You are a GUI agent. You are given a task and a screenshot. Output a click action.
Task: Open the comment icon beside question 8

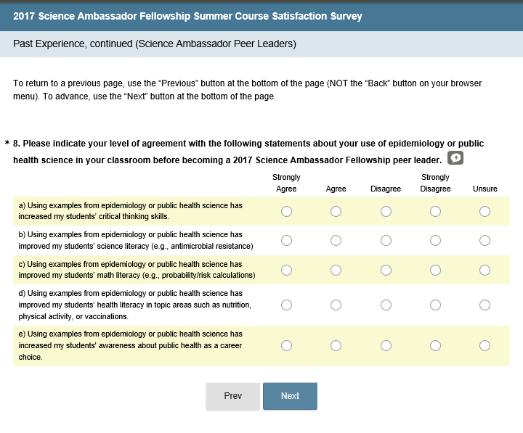point(455,158)
